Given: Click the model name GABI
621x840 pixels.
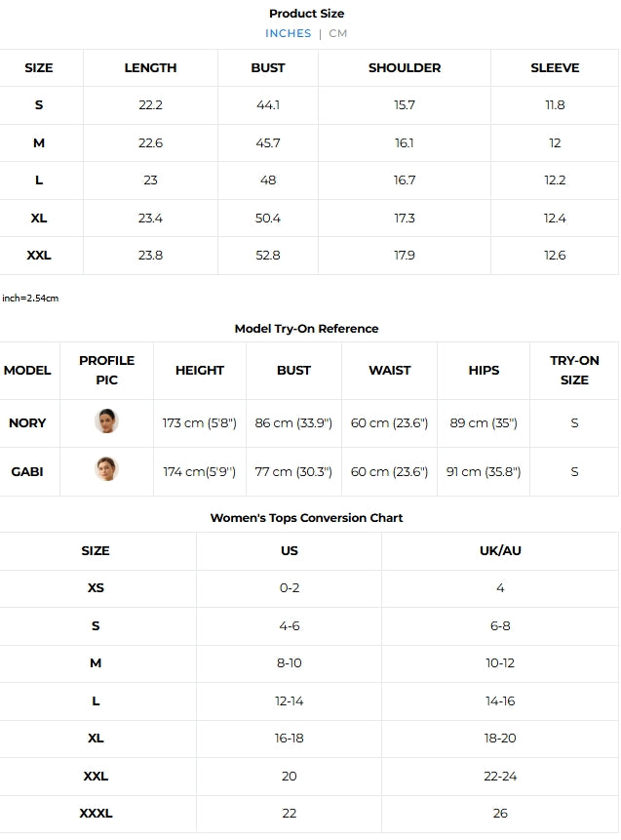Looking at the screenshot, I should coord(27,472).
